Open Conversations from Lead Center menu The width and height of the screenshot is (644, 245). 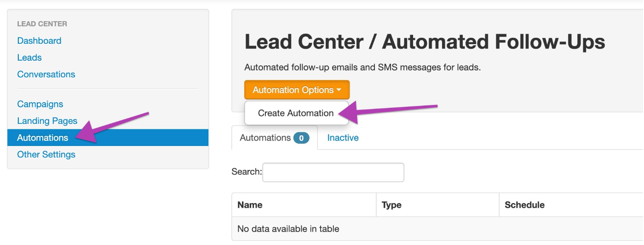pyautogui.click(x=46, y=74)
